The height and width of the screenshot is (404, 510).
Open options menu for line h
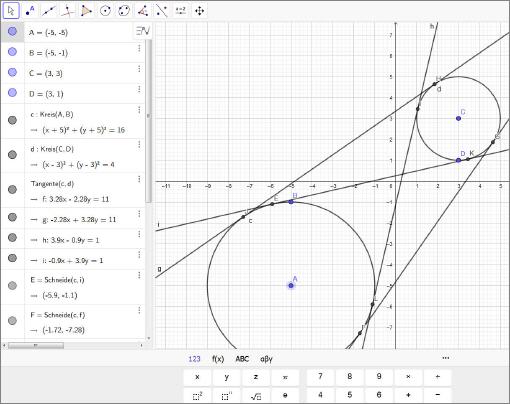point(139,234)
